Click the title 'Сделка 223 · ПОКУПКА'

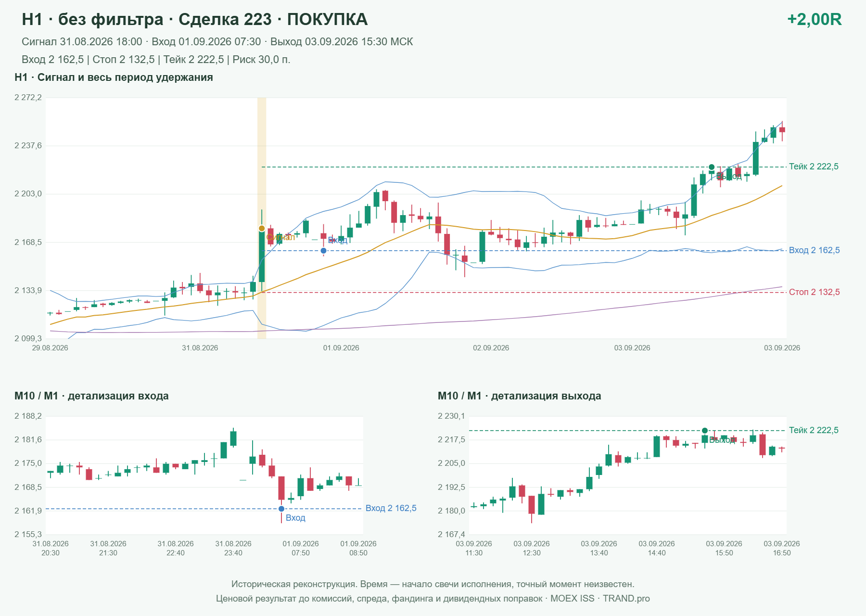[x=273, y=19]
